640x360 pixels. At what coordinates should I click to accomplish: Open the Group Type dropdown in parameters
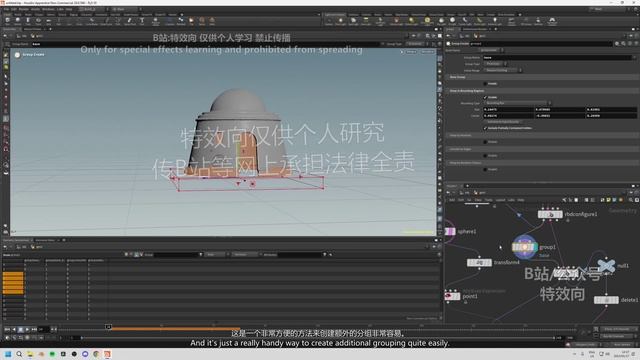tap(495, 64)
